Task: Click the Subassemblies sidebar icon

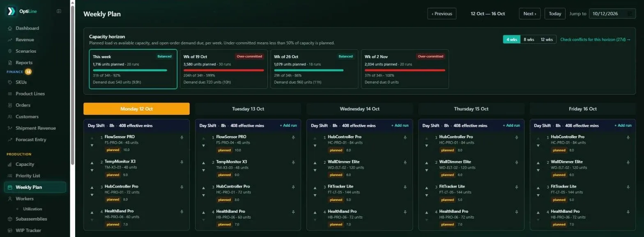Action: (x=10, y=219)
